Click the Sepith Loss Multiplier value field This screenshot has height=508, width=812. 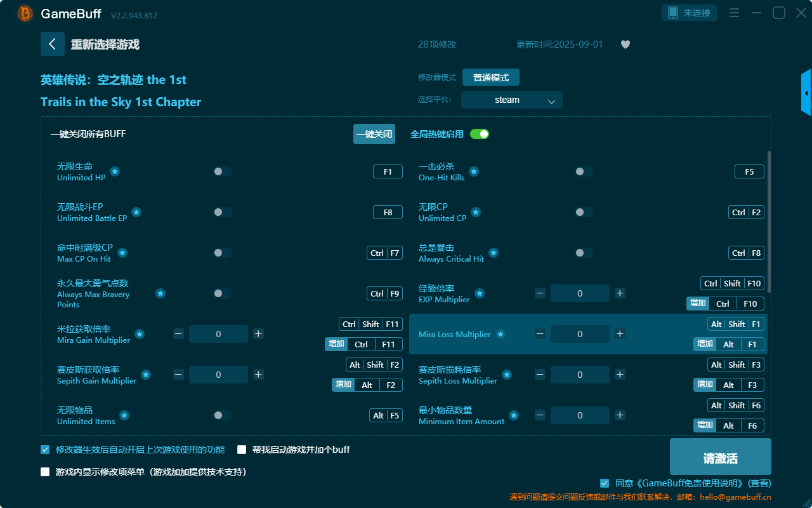(x=580, y=375)
